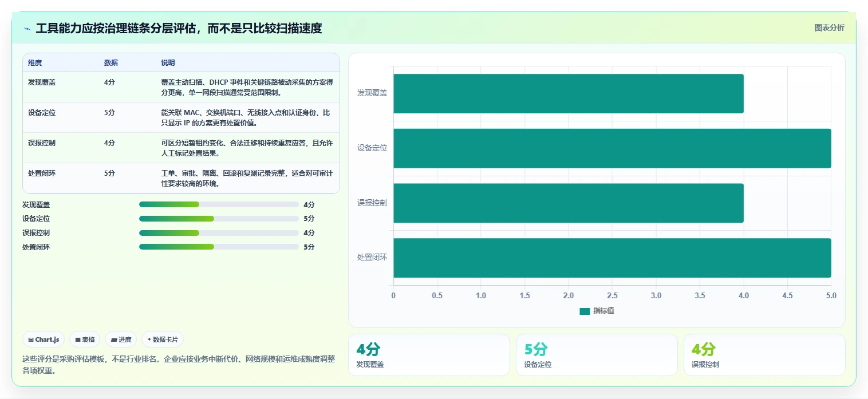
Task: Click the teal legend swatch for 指标值
Action: [x=585, y=311]
